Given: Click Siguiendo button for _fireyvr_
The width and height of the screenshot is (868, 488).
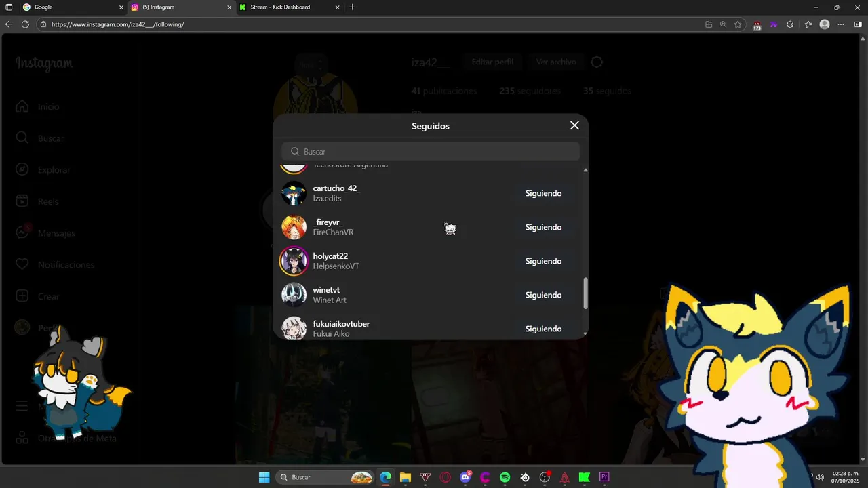Looking at the screenshot, I should point(543,227).
